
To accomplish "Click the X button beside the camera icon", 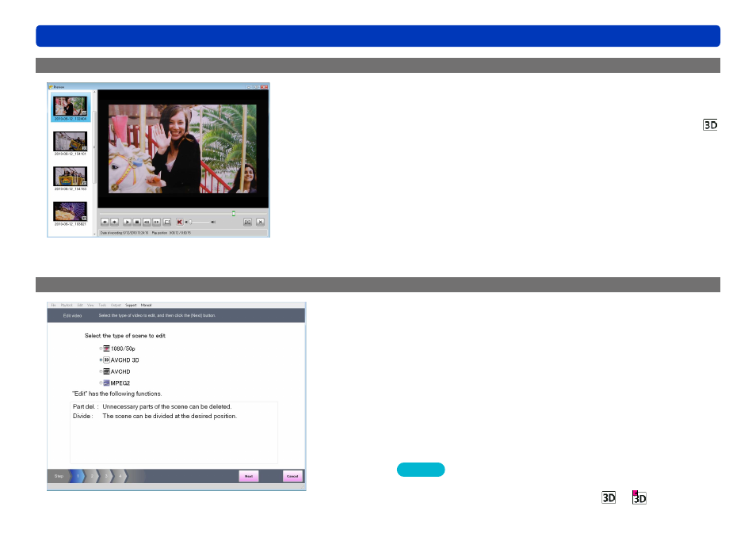I will pos(261,222).
